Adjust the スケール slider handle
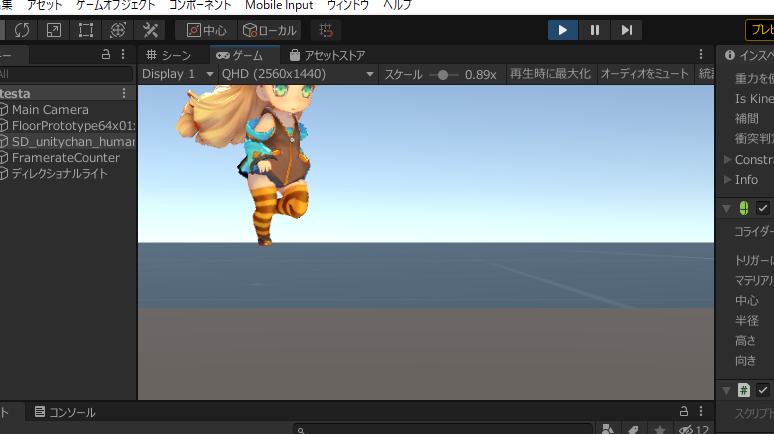 [x=443, y=75]
